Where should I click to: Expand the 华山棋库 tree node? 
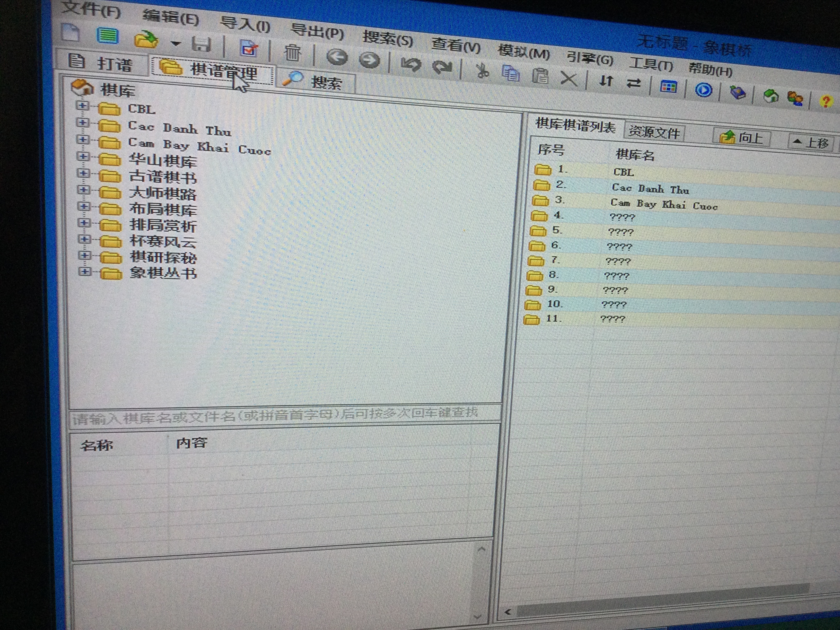coord(83,156)
